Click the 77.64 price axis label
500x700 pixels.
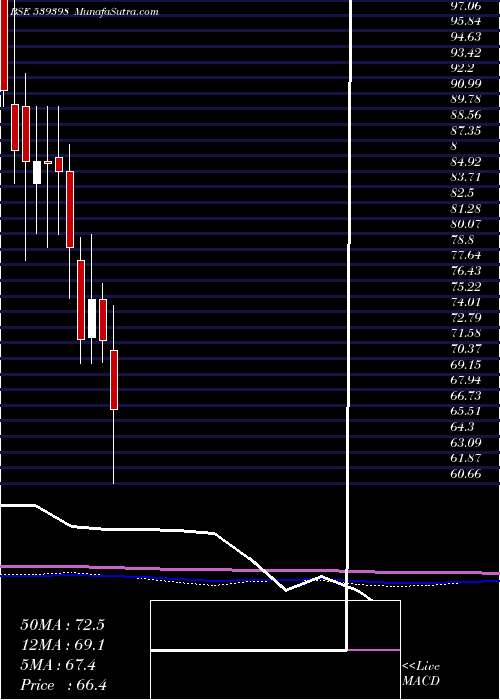(466, 255)
